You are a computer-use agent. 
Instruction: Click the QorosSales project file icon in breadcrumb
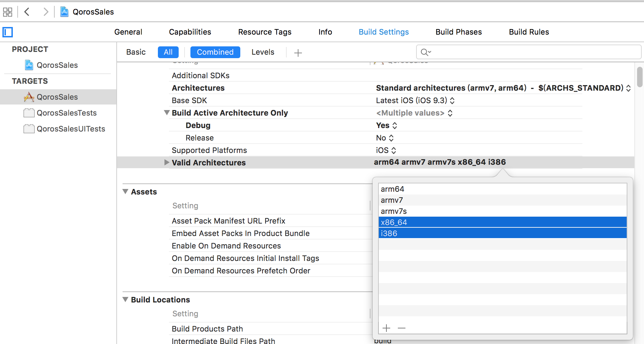(x=64, y=12)
